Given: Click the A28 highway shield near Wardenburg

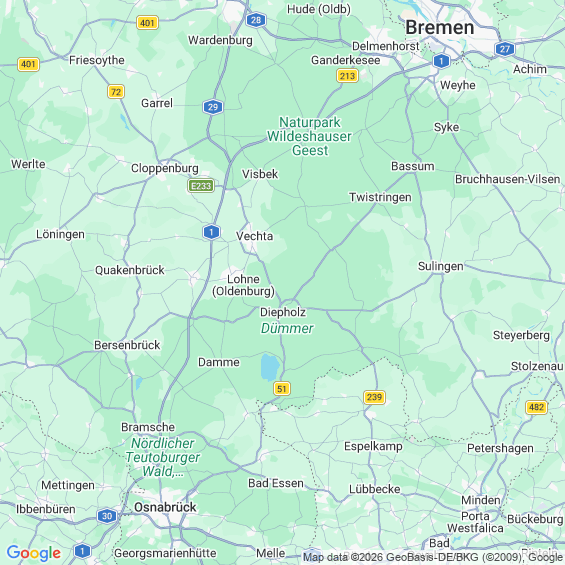Looking at the screenshot, I should click(256, 20).
